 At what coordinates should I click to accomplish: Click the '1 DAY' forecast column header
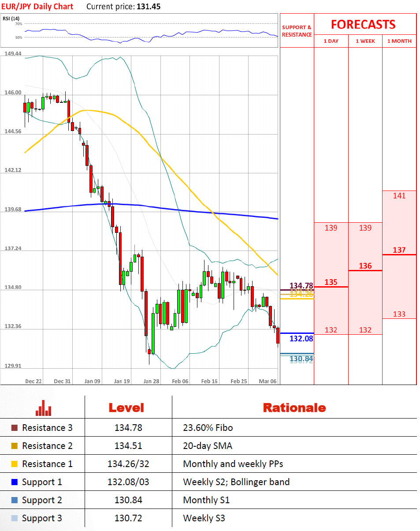point(331,41)
